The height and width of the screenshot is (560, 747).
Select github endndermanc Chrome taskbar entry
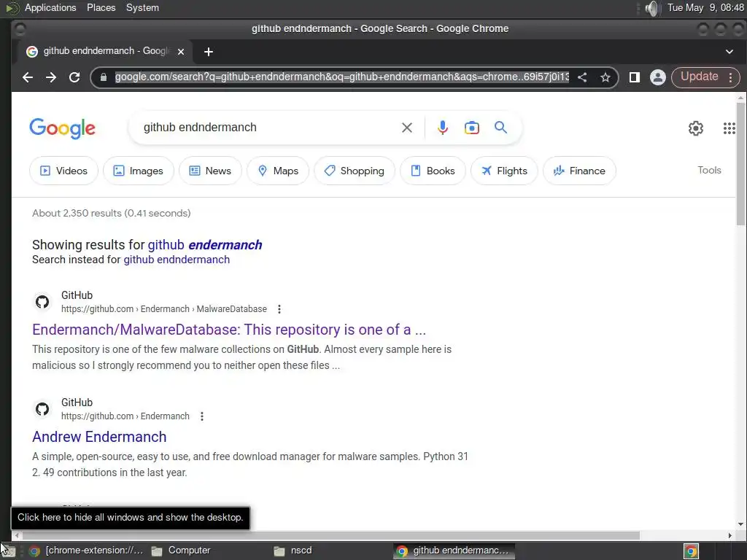(x=454, y=551)
